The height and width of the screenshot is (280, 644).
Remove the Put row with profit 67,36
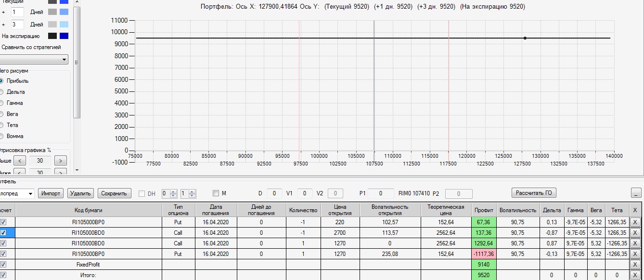pyautogui.click(x=635, y=222)
